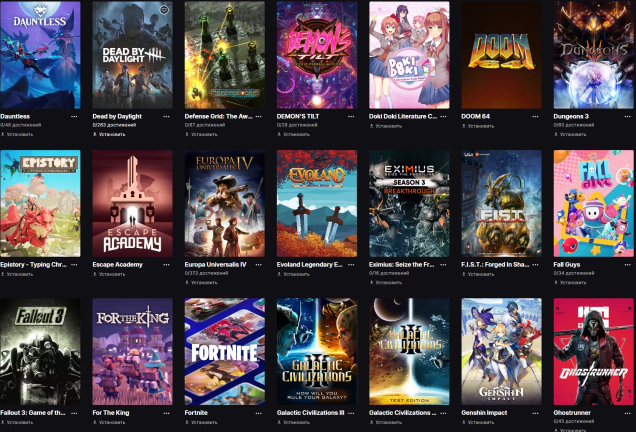Select the For The King game thumbnail
The height and width of the screenshot is (432, 636).
pyautogui.click(x=132, y=350)
